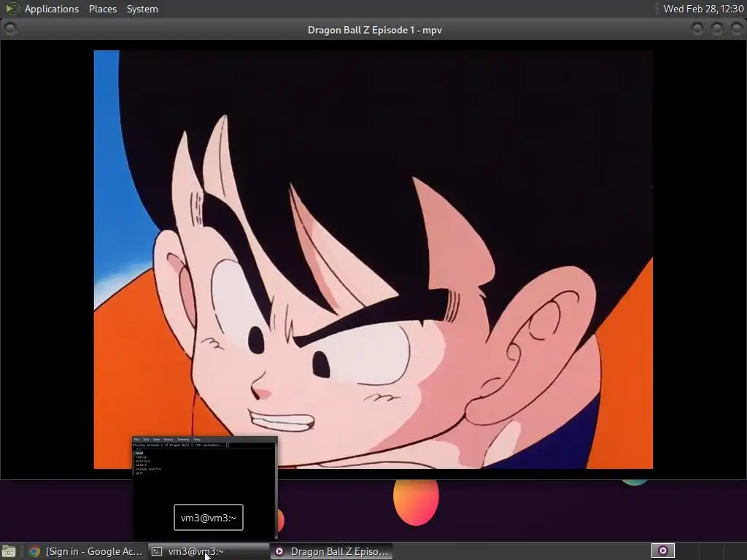Minimize the mpv window
This screenshot has width=747, height=560.
(x=697, y=29)
